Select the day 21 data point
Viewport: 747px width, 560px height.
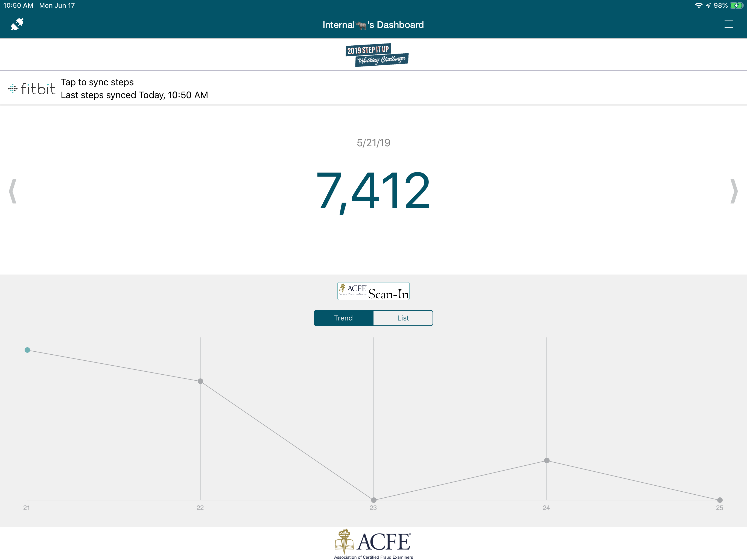click(27, 350)
